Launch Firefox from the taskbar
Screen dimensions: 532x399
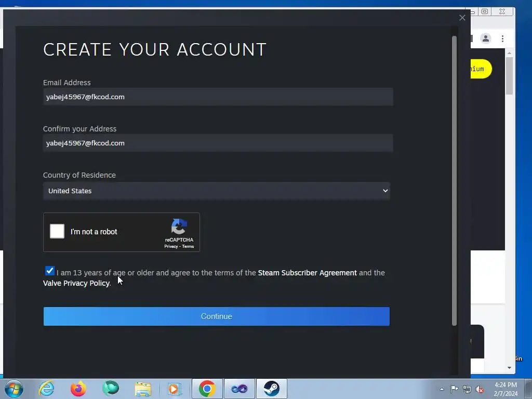click(78, 389)
